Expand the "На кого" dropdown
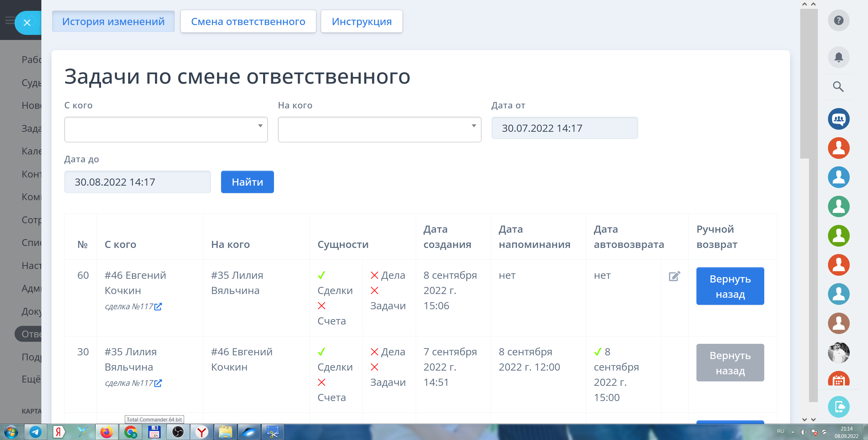This screenshot has width=868, height=440. (379, 129)
